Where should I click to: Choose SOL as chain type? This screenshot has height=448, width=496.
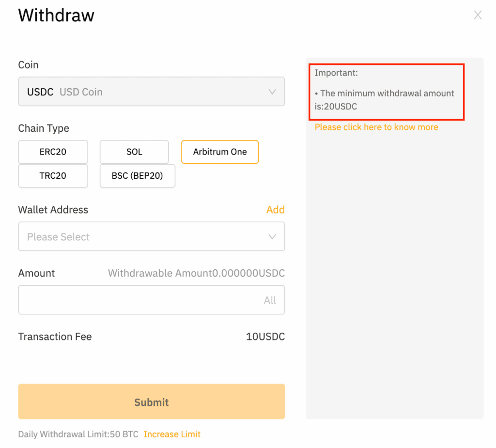pyautogui.click(x=134, y=152)
